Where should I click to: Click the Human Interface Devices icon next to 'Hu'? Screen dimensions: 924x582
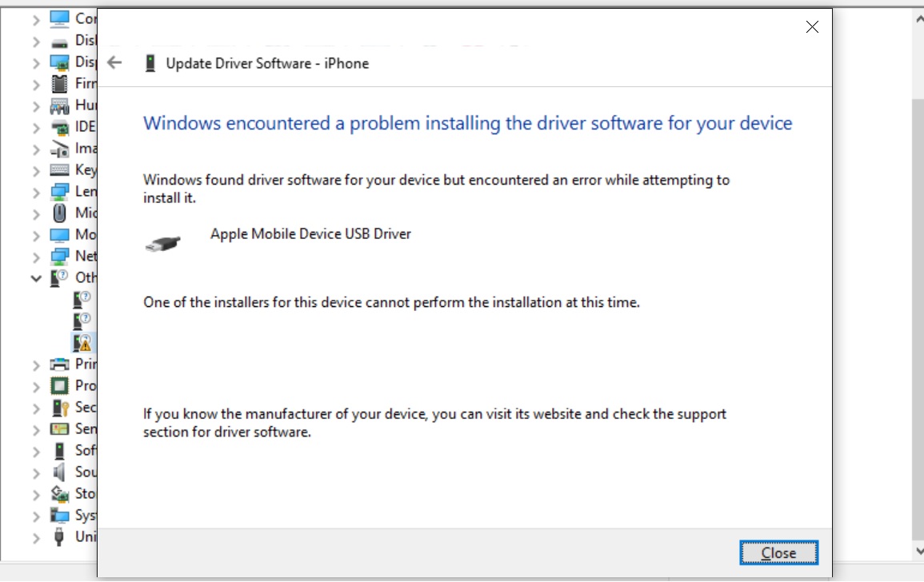point(59,106)
